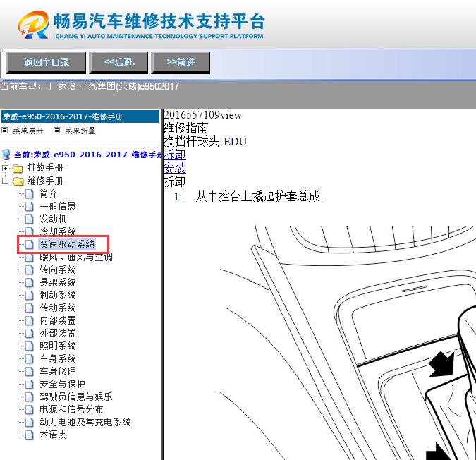Open the 内部装置 section
Screen dimensions: 476x460
pyautogui.click(x=58, y=320)
